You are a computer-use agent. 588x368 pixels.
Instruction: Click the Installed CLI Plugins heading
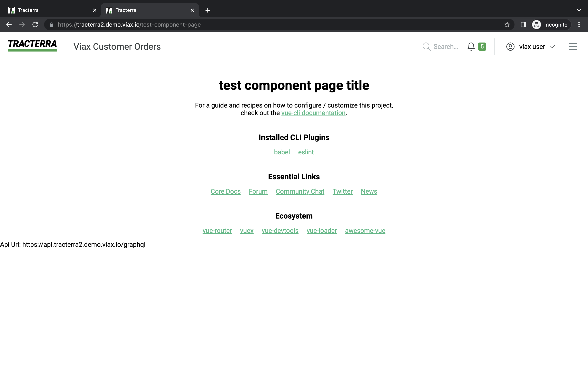(294, 138)
